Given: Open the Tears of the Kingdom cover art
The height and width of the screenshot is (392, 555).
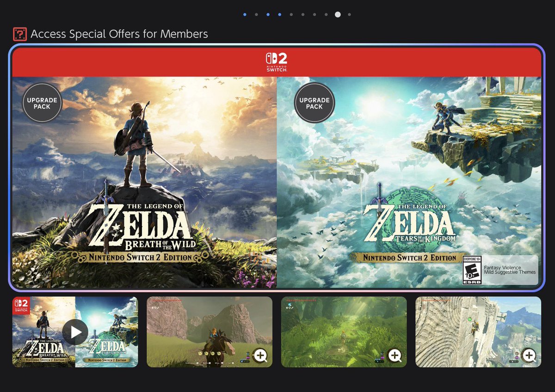Looking at the screenshot, I should pos(409,183).
